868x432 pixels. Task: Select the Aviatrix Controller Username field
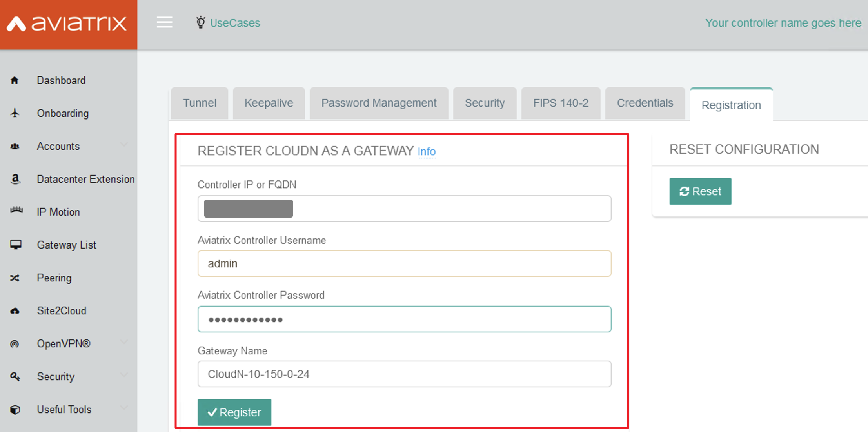(x=405, y=263)
